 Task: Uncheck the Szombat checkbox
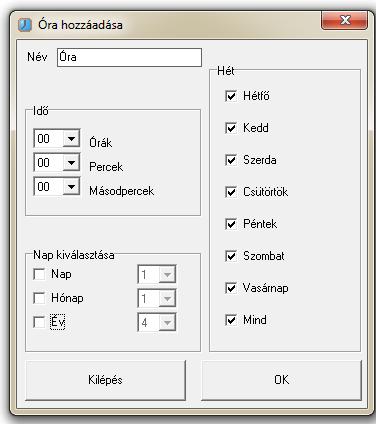231,256
